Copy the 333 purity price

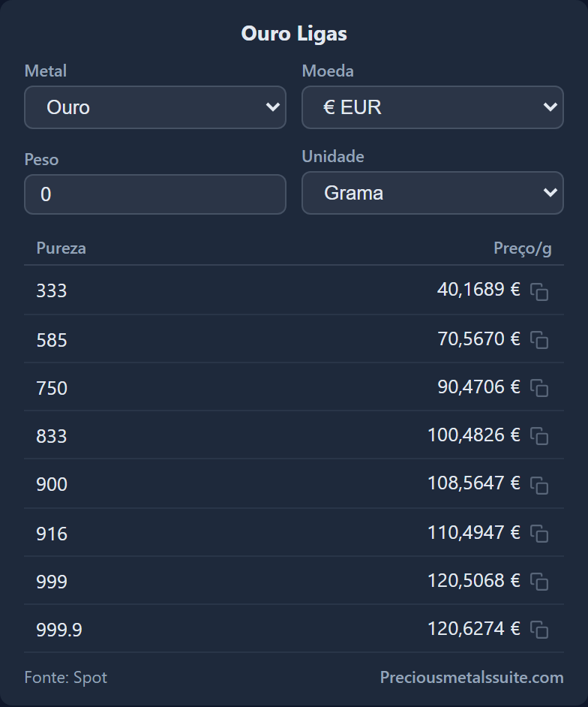pos(539,291)
